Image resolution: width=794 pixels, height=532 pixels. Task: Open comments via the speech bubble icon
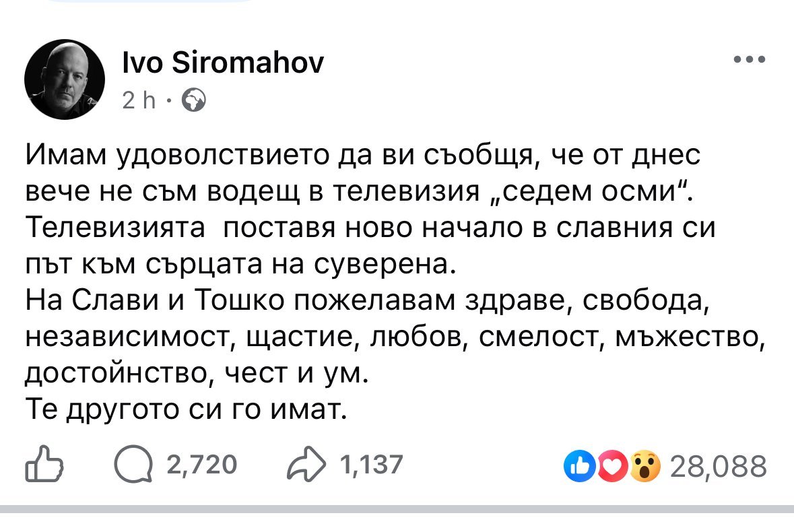[x=133, y=465]
